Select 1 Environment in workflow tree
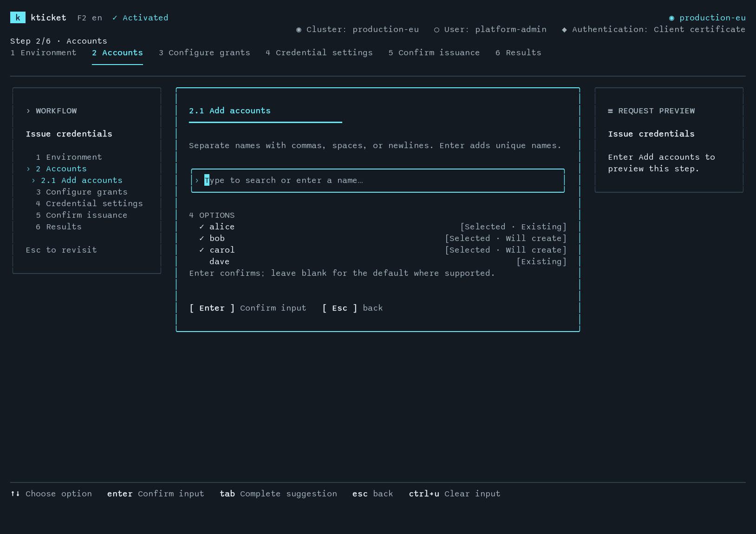 click(x=69, y=157)
